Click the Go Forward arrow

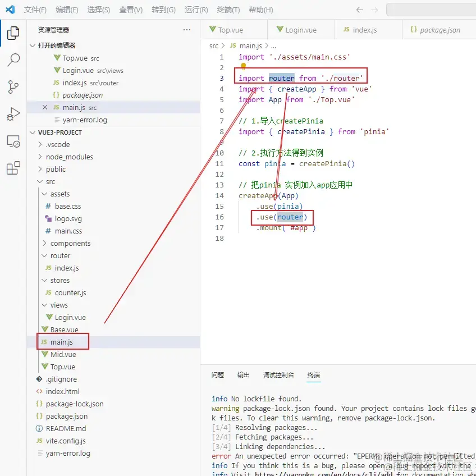pyautogui.click(x=374, y=10)
